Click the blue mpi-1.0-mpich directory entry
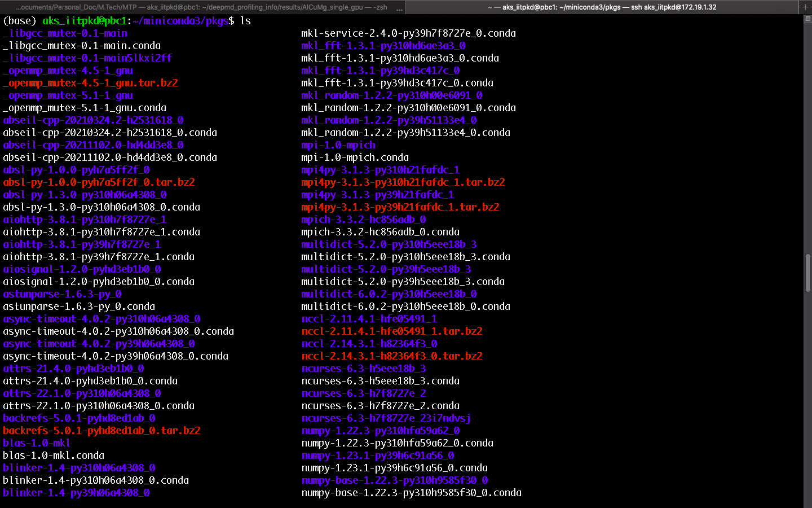 pyautogui.click(x=338, y=145)
